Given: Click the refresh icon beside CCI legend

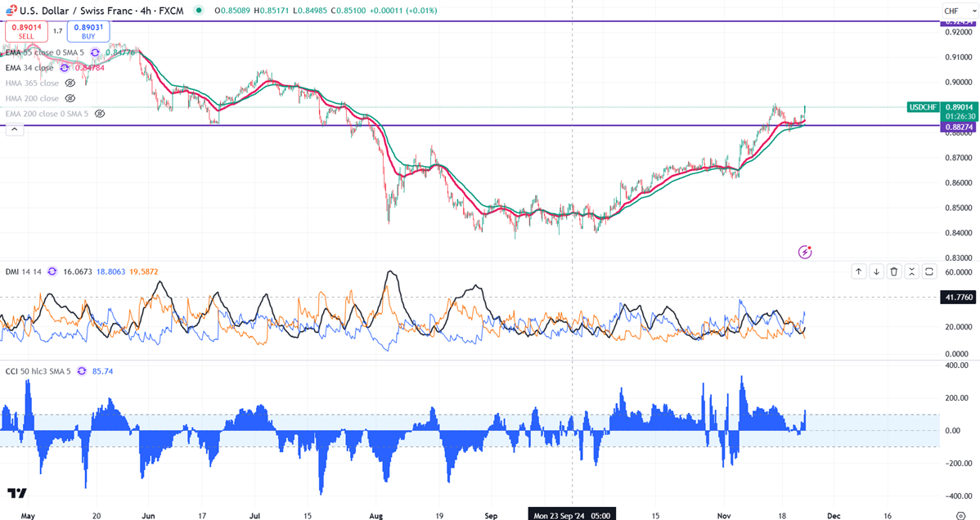Looking at the screenshot, I should click(82, 371).
